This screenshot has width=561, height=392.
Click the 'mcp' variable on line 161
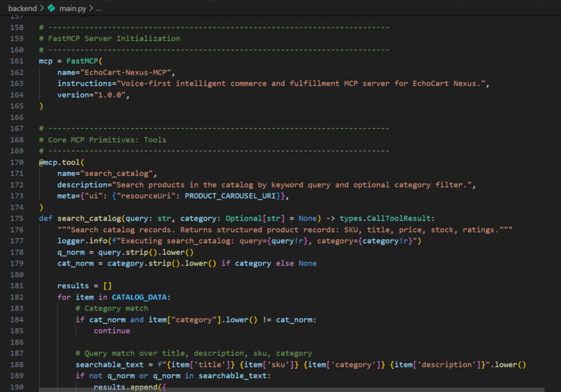[46, 61]
